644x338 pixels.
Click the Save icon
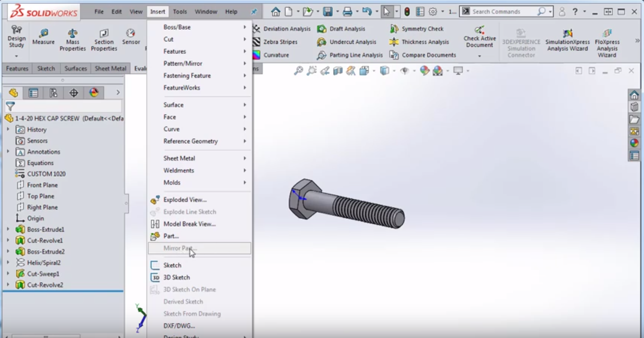pyautogui.click(x=328, y=12)
